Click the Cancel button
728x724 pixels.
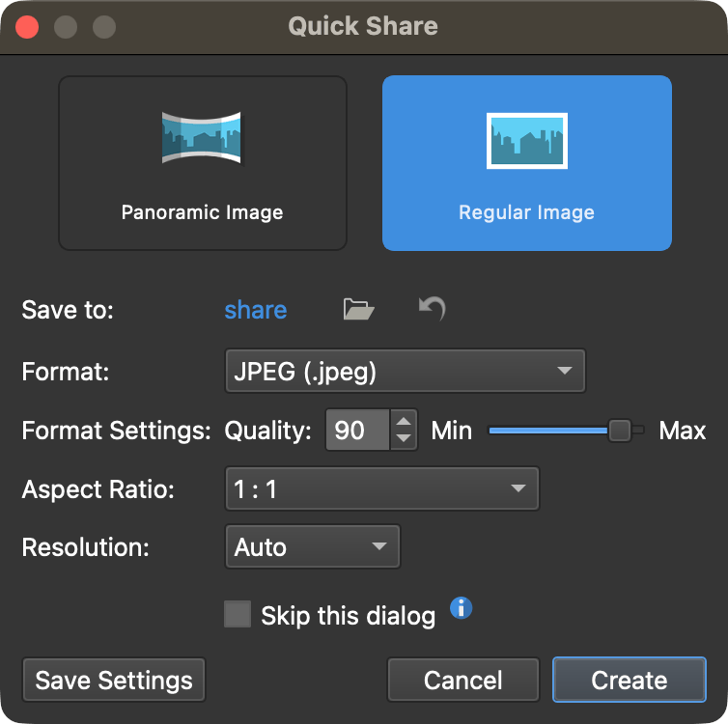point(462,680)
